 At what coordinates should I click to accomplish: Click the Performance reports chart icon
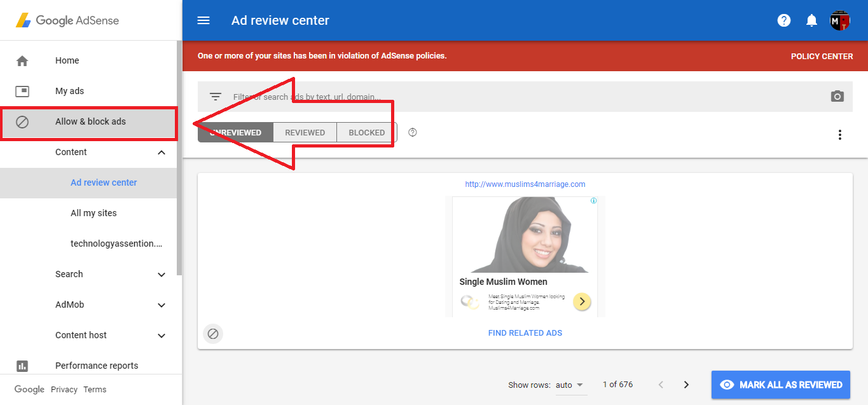[22, 366]
